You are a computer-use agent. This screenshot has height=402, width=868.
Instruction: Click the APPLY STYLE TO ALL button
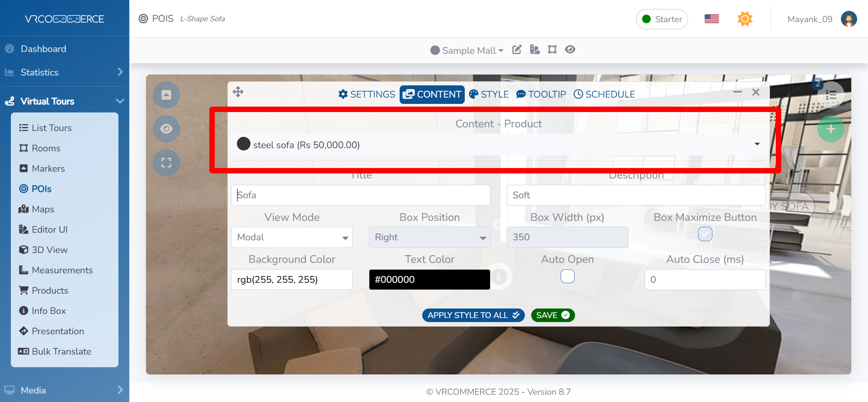pyautogui.click(x=473, y=315)
